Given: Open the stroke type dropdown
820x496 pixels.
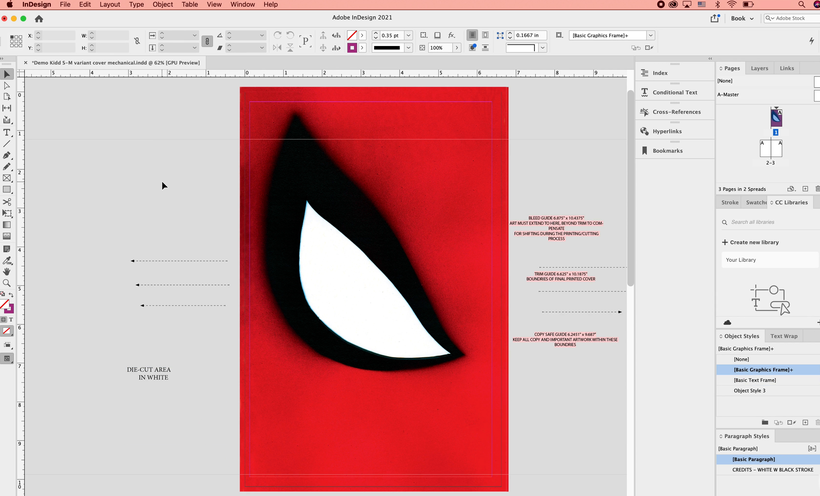Looking at the screenshot, I should click(x=408, y=48).
